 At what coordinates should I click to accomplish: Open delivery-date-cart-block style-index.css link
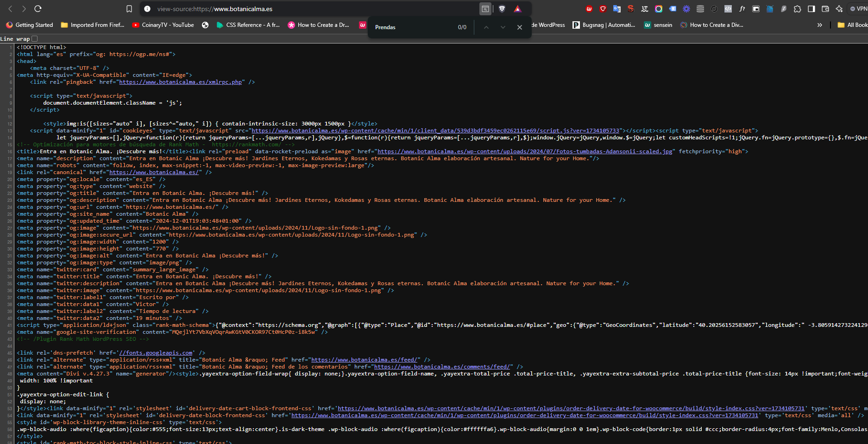571,408
